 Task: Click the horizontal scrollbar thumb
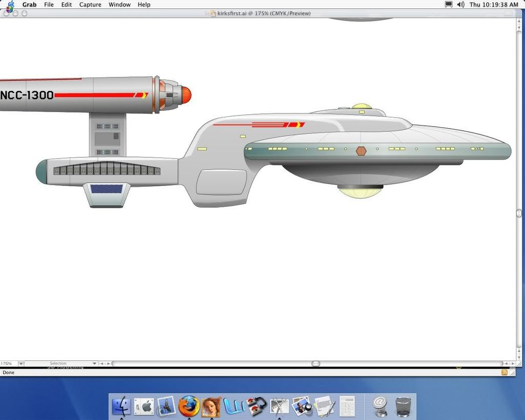(316, 364)
